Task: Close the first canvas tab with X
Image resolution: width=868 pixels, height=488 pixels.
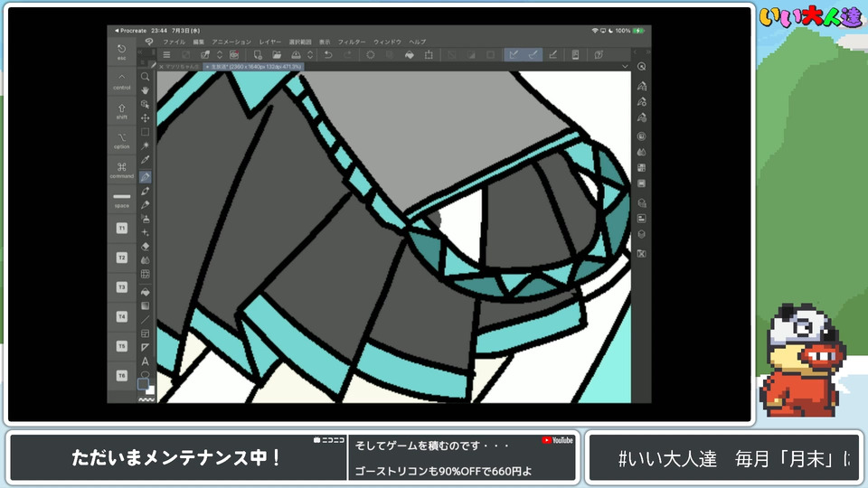Action: click(x=161, y=66)
